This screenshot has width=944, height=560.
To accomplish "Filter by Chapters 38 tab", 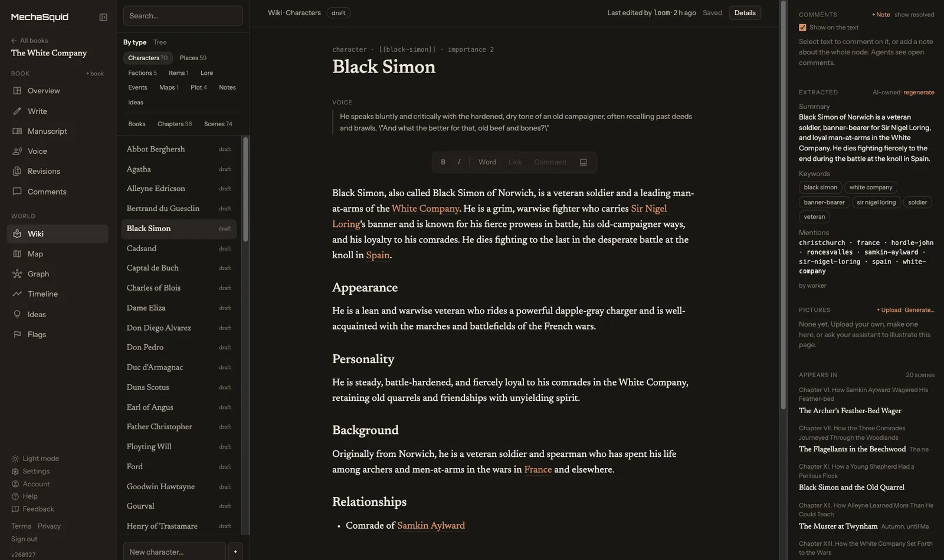I will (175, 124).
